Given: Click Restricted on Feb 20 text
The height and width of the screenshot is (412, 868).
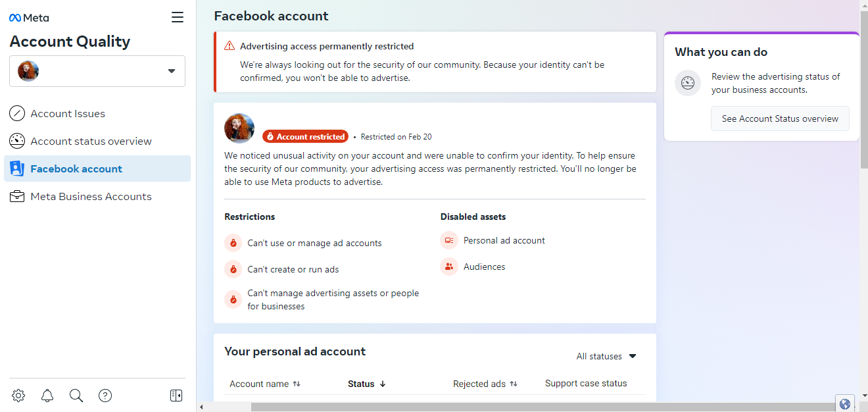Looking at the screenshot, I should pyautogui.click(x=396, y=137).
